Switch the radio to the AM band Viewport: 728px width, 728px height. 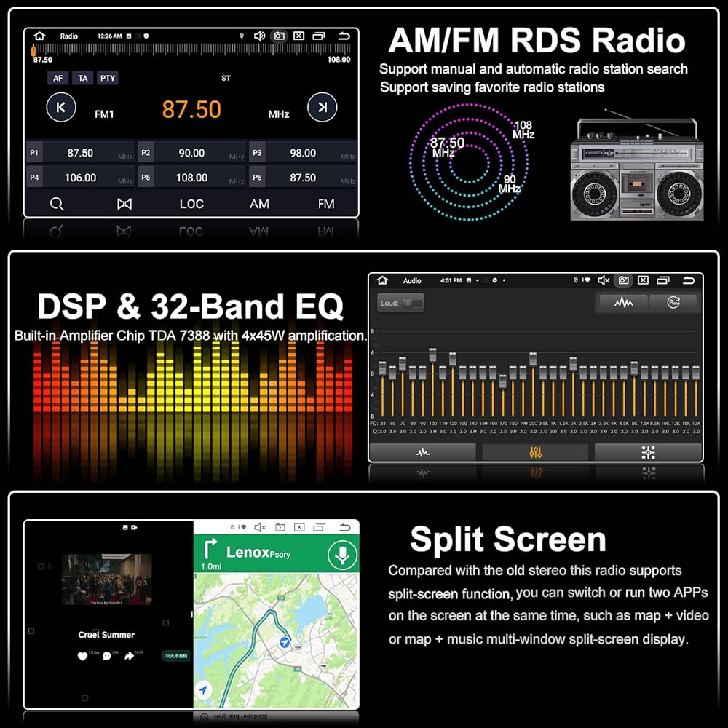(x=259, y=204)
